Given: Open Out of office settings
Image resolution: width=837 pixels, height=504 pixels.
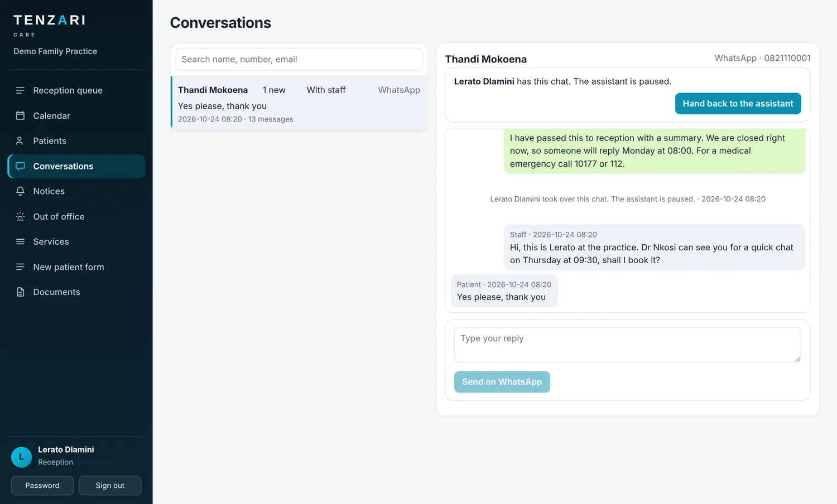Looking at the screenshot, I should coord(76,216).
